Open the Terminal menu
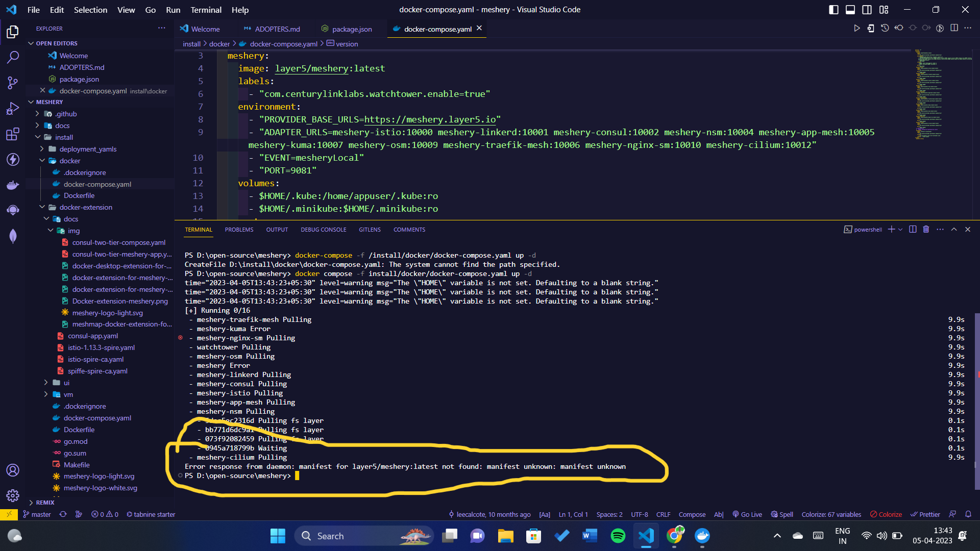 coord(206,10)
